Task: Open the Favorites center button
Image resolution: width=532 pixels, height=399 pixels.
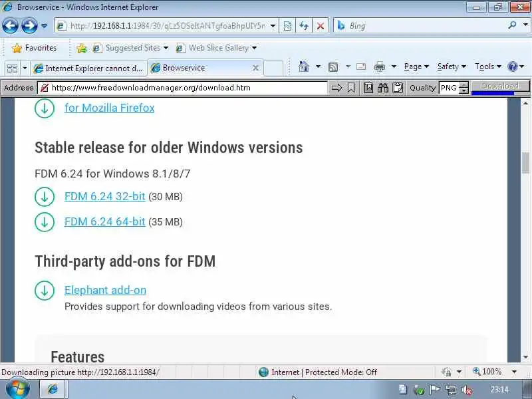Action: click(35, 48)
